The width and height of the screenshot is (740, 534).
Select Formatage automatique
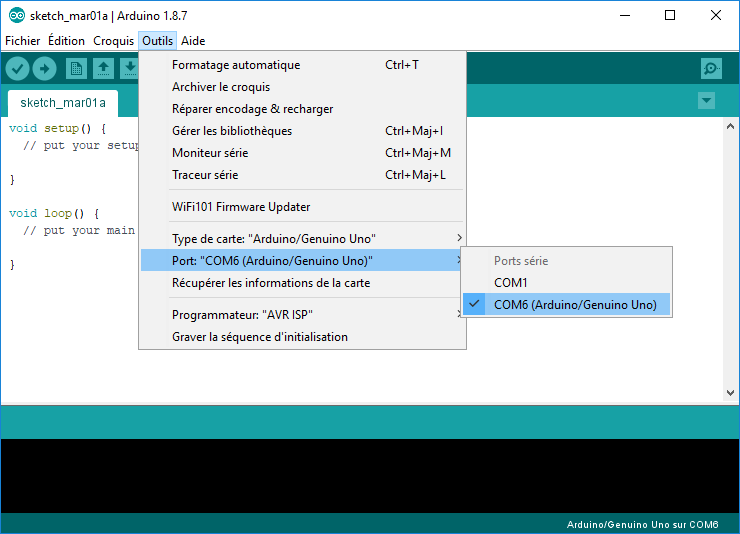pos(303,65)
